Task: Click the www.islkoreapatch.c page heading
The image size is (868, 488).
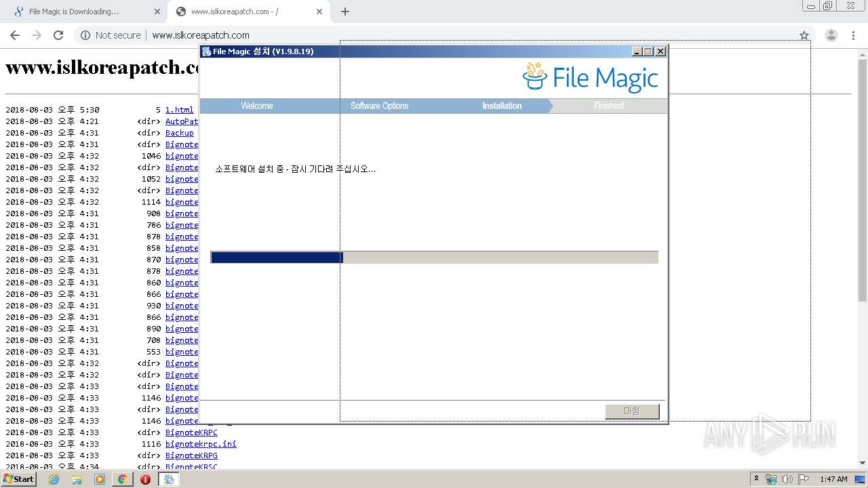Action: (102, 67)
